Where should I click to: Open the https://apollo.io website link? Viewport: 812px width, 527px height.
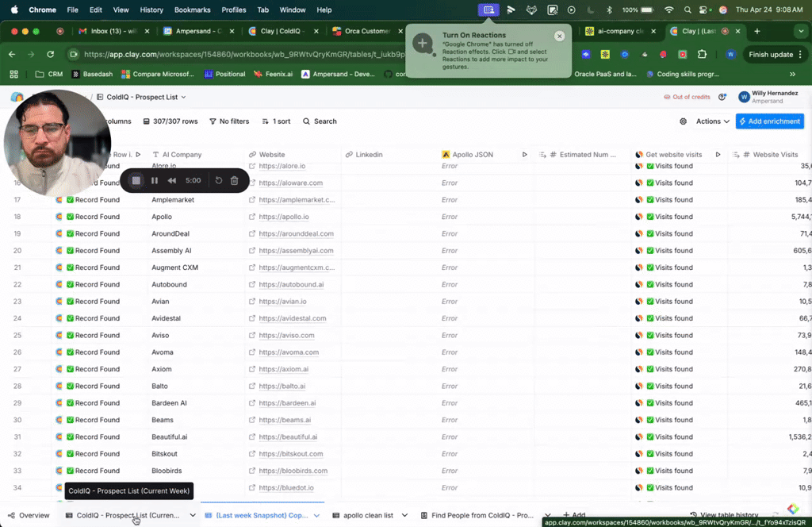pyautogui.click(x=283, y=217)
